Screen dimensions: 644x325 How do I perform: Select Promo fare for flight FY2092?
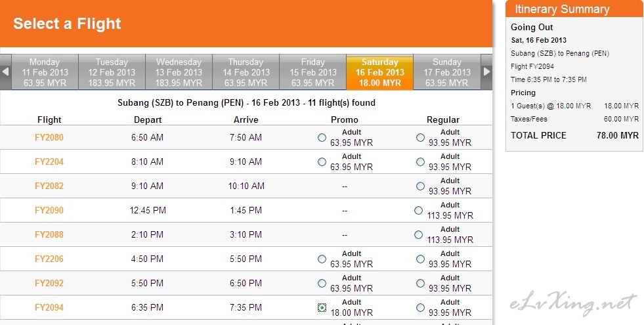tap(322, 283)
